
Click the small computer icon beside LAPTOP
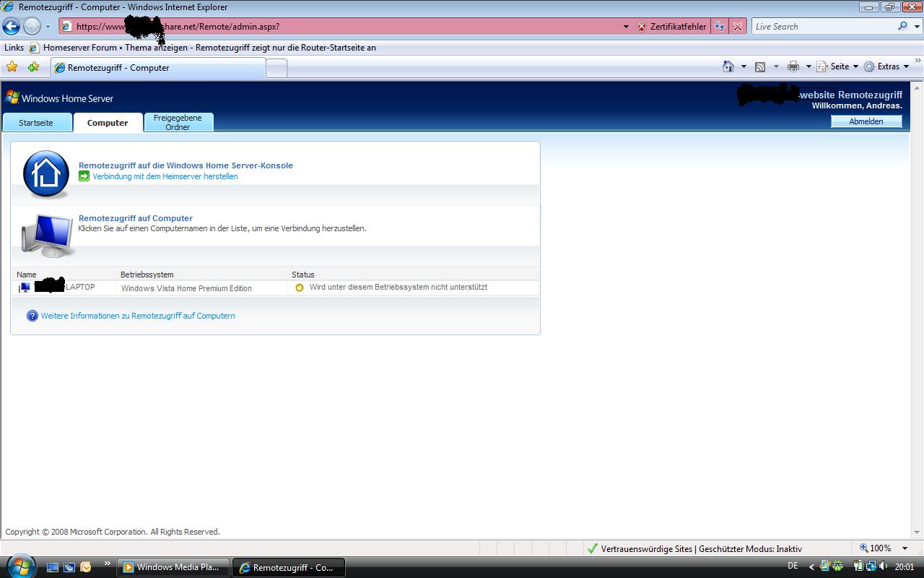pos(25,288)
